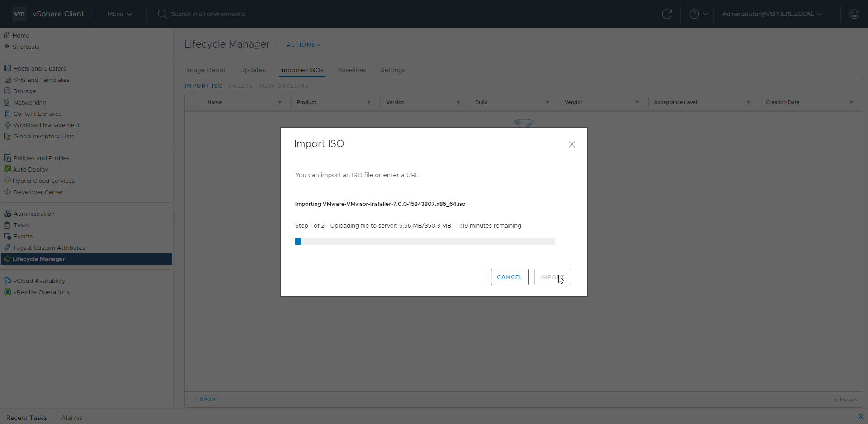Viewport: 868px width, 424px height.
Task: Click the Networking icon
Action: pyautogui.click(x=7, y=102)
